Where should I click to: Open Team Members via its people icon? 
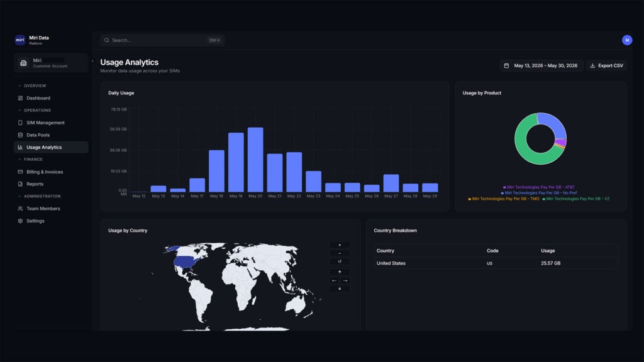(x=20, y=209)
